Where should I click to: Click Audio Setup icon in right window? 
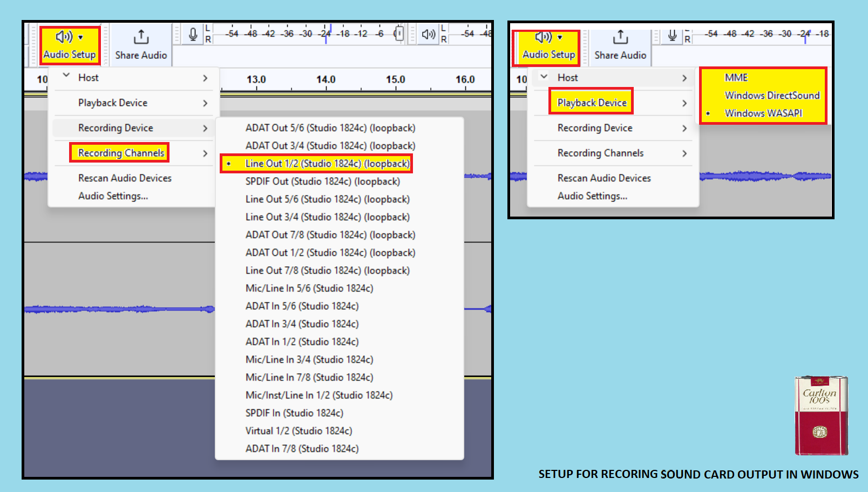pos(542,37)
